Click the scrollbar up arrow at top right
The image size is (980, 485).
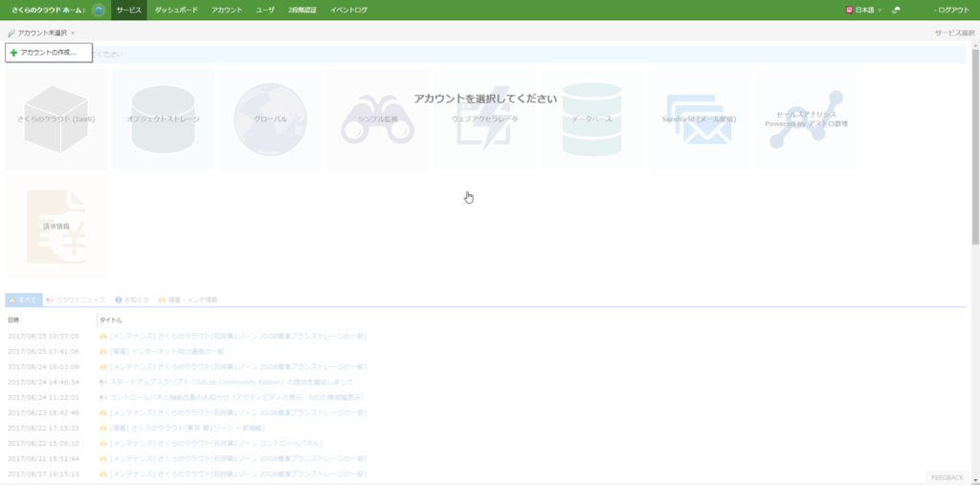(975, 45)
